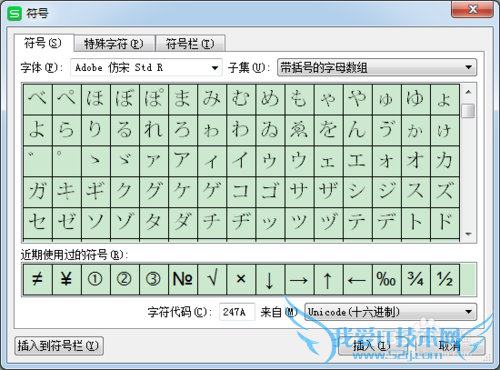Pick the recent symbol ≠
Screen dimensions: 500x370
click(x=37, y=279)
